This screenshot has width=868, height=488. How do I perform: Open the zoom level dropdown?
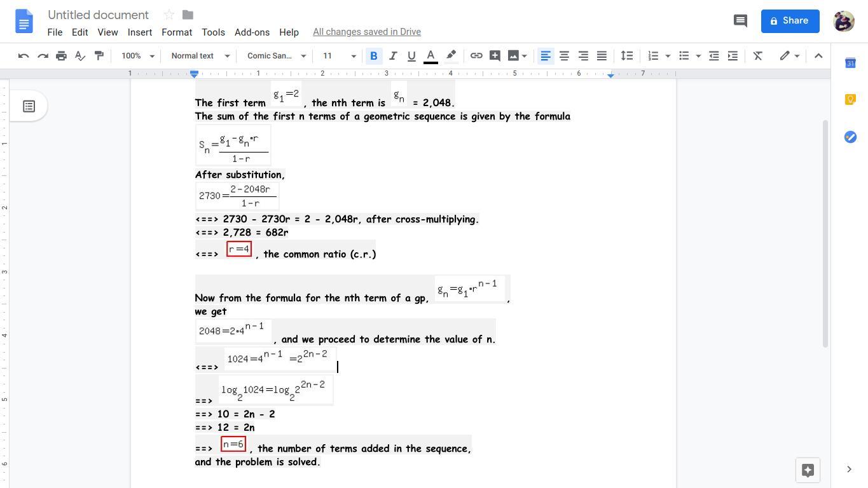click(x=138, y=56)
